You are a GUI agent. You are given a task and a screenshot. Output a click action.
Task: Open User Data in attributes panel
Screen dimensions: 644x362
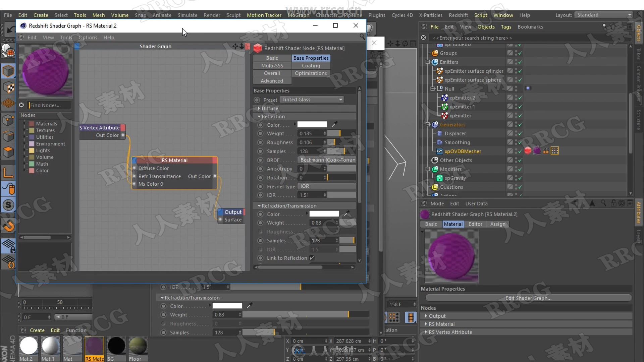click(476, 203)
